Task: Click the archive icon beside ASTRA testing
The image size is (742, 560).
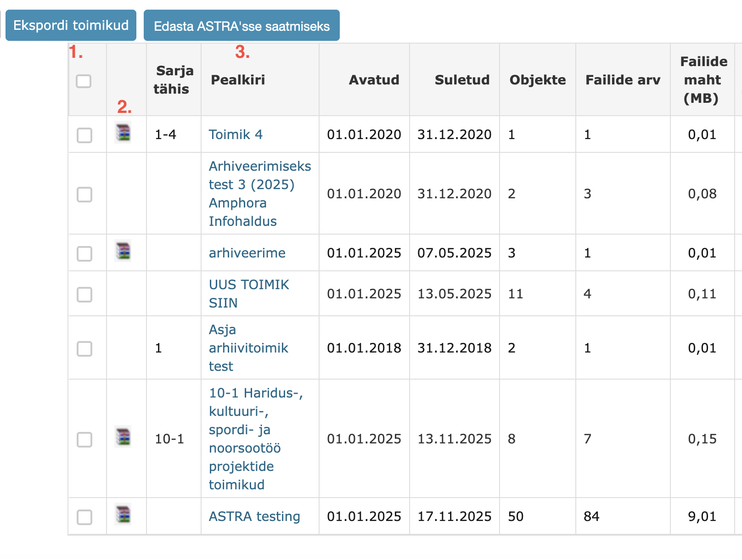Action: coord(123,514)
